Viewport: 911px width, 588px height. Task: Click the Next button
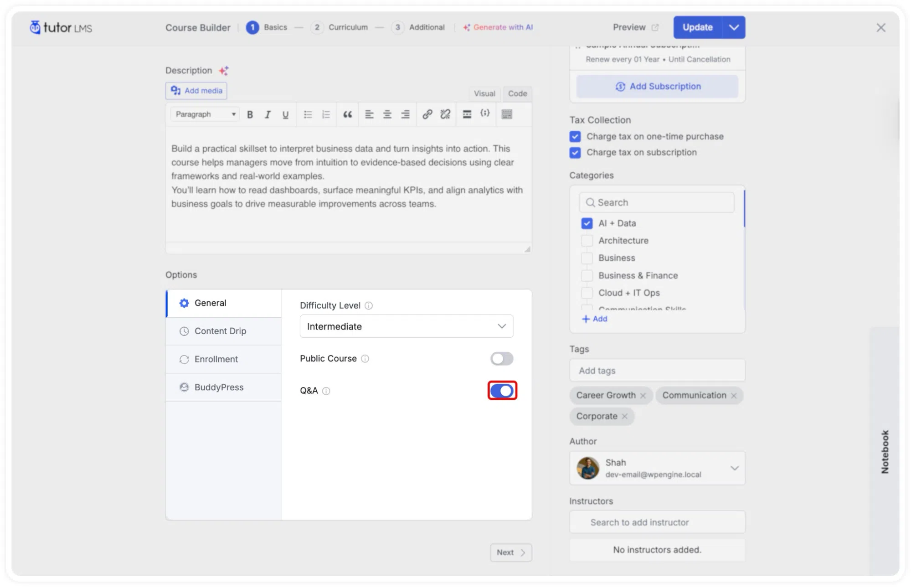coord(511,552)
